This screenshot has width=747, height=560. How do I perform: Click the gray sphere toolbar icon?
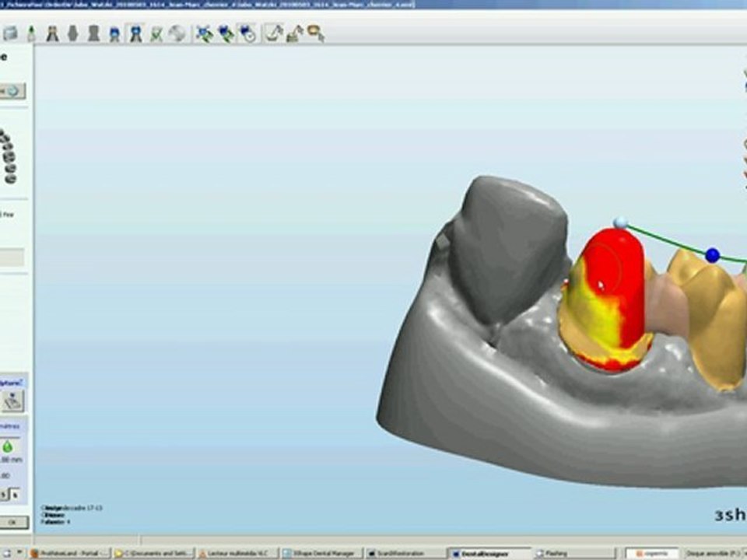coord(177,33)
